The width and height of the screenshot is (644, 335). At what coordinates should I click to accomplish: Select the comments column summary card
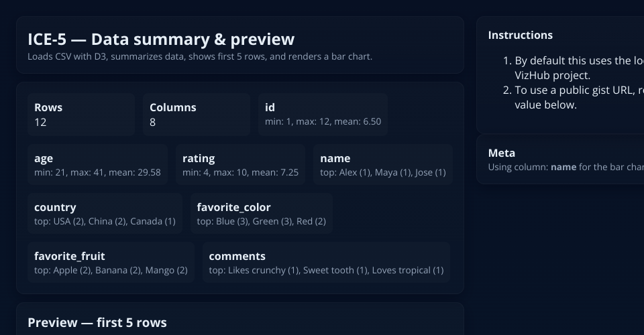pyautogui.click(x=326, y=263)
